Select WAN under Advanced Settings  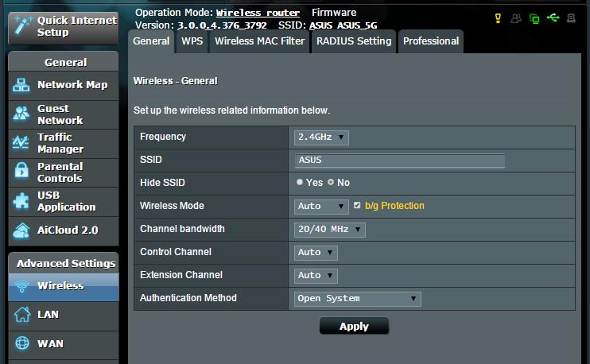pyautogui.click(x=64, y=344)
